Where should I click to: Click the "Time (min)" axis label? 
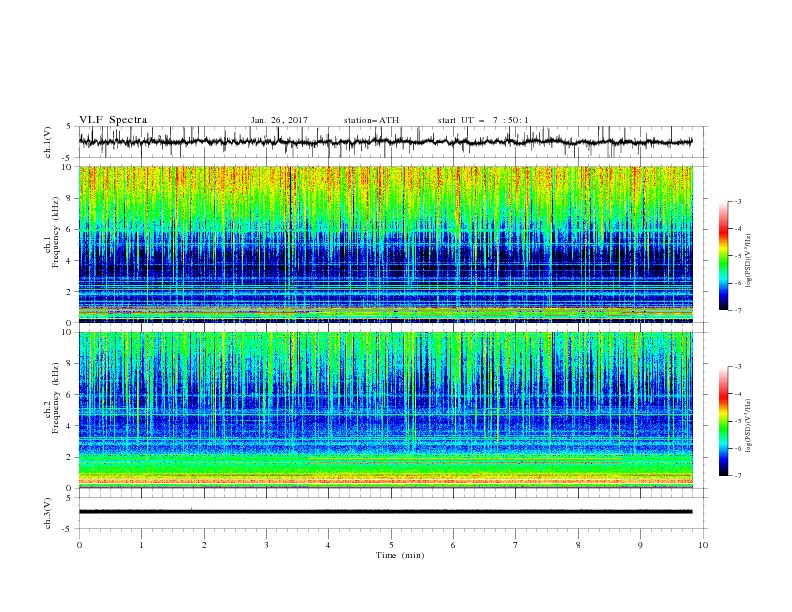click(x=400, y=555)
